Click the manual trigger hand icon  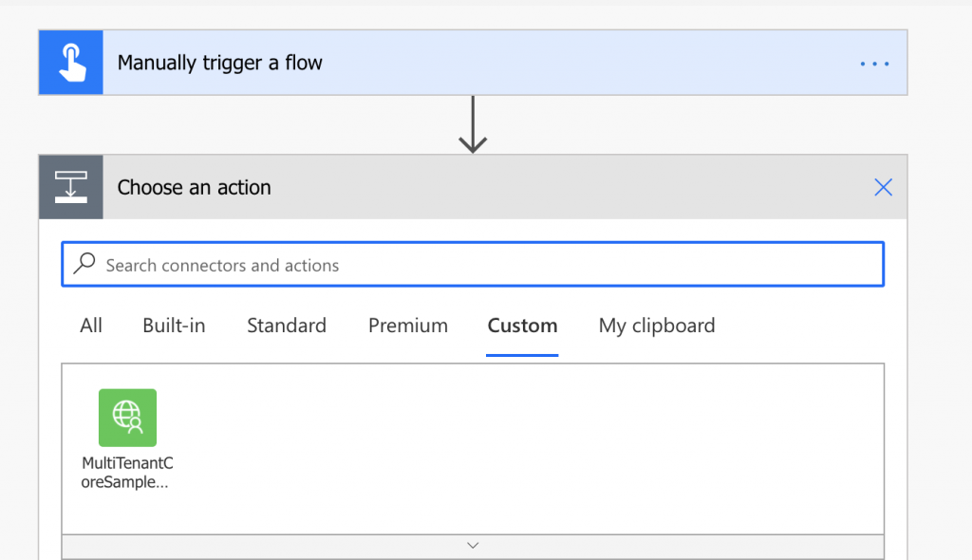[x=70, y=63]
